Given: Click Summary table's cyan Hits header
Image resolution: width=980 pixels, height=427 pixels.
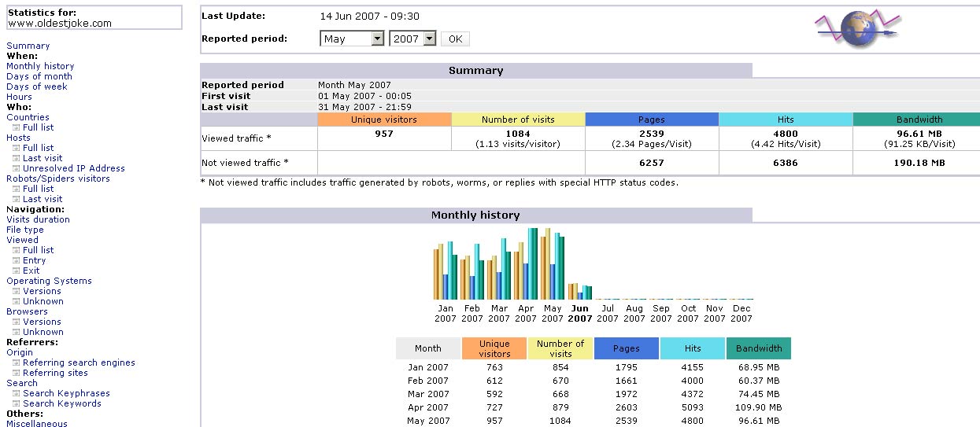Looking at the screenshot, I should tap(786, 120).
